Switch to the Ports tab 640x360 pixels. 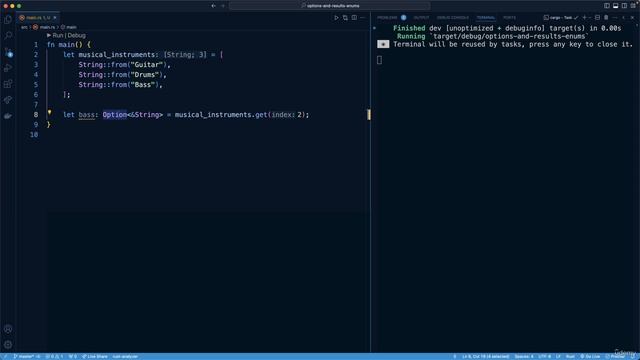click(x=509, y=18)
